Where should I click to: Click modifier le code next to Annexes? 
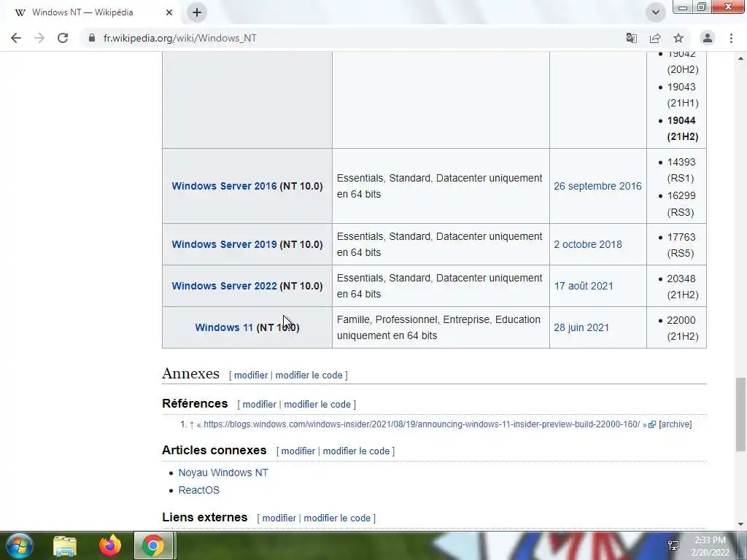tap(309, 376)
